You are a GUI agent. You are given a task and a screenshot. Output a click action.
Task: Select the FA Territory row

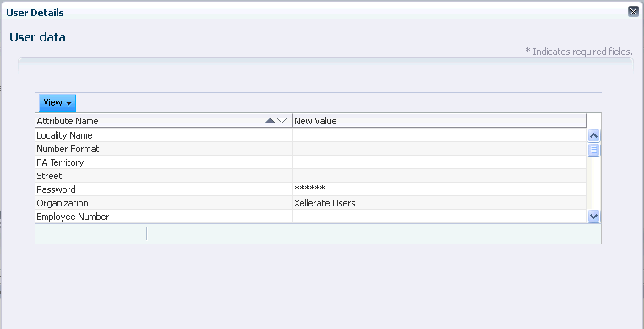click(311, 162)
